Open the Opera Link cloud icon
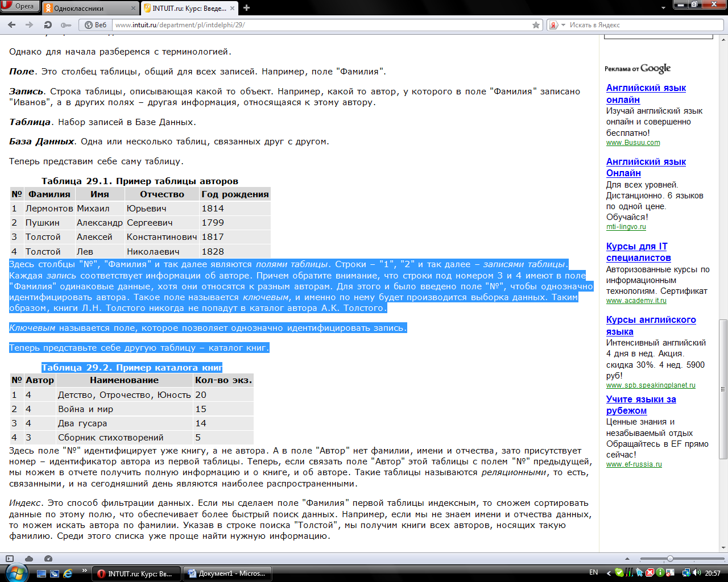This screenshot has width=728, height=582. (x=29, y=559)
